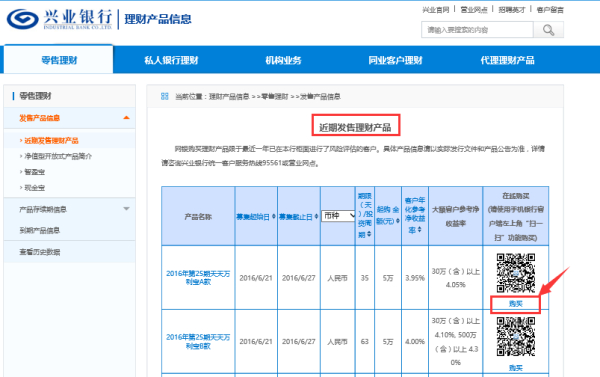Viewport: 600px width, 377px height.
Task: Sort by 募集截止日 column
Action: (x=298, y=217)
